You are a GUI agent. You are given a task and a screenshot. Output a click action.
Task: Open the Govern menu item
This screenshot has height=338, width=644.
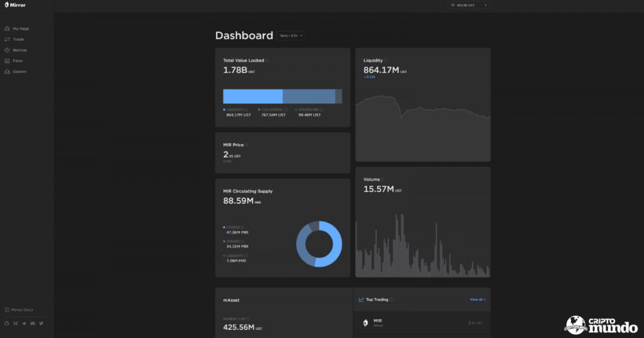coord(19,71)
